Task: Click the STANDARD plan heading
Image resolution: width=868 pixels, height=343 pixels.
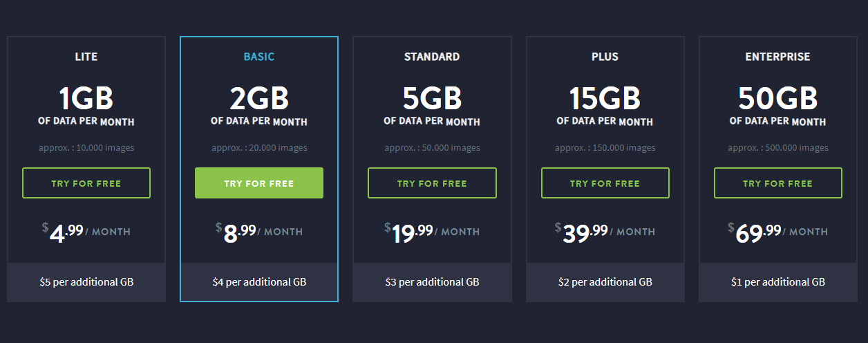Action: (432, 57)
